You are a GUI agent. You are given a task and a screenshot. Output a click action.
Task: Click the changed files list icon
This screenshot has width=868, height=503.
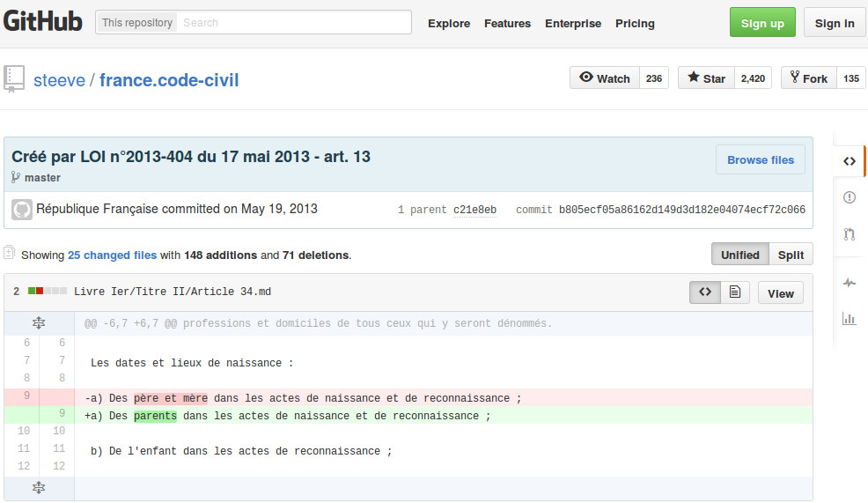[x=9, y=253]
